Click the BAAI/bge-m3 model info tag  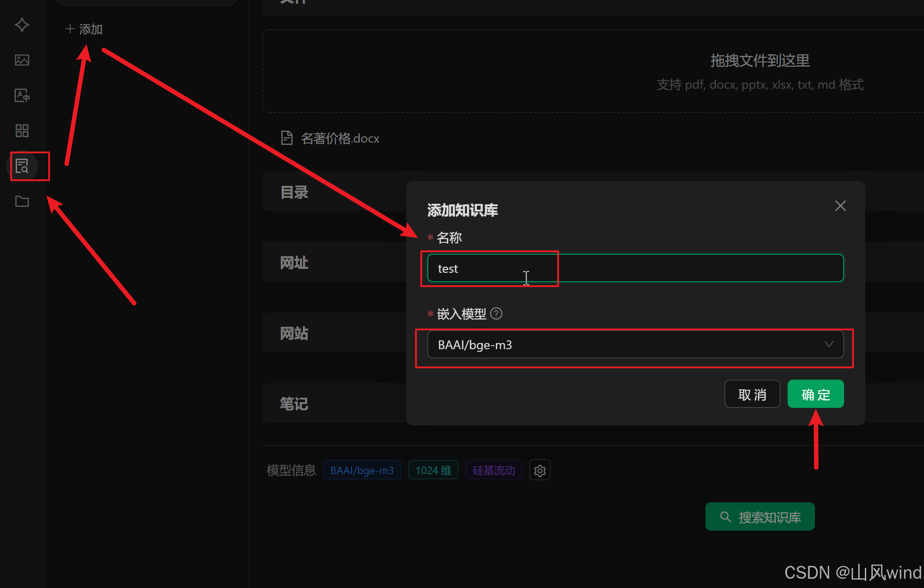point(362,471)
